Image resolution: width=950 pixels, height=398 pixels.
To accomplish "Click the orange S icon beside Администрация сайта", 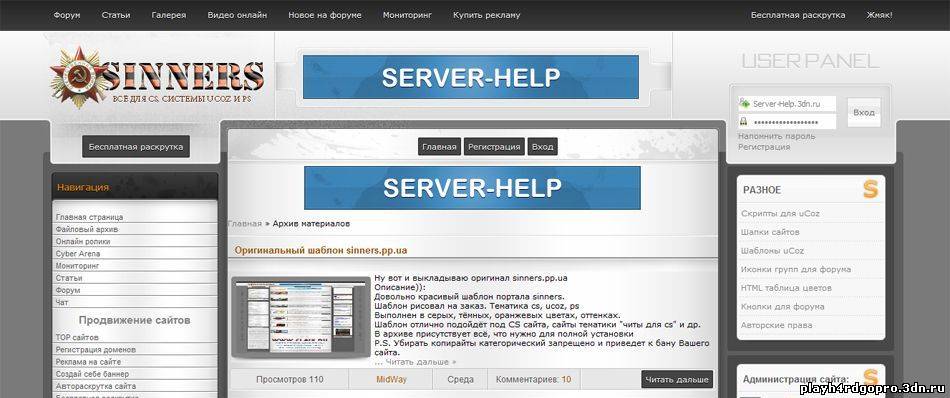I will click(x=871, y=378).
